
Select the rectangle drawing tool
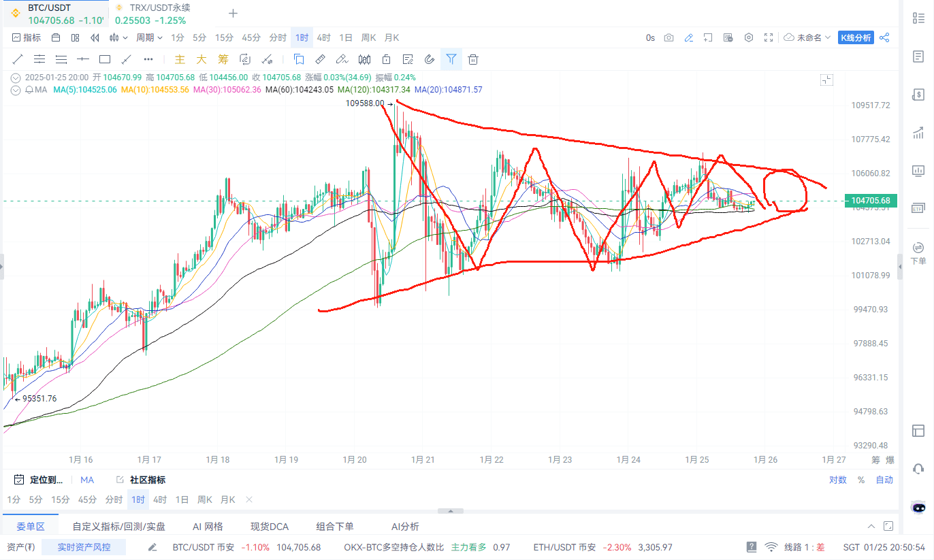(105, 59)
